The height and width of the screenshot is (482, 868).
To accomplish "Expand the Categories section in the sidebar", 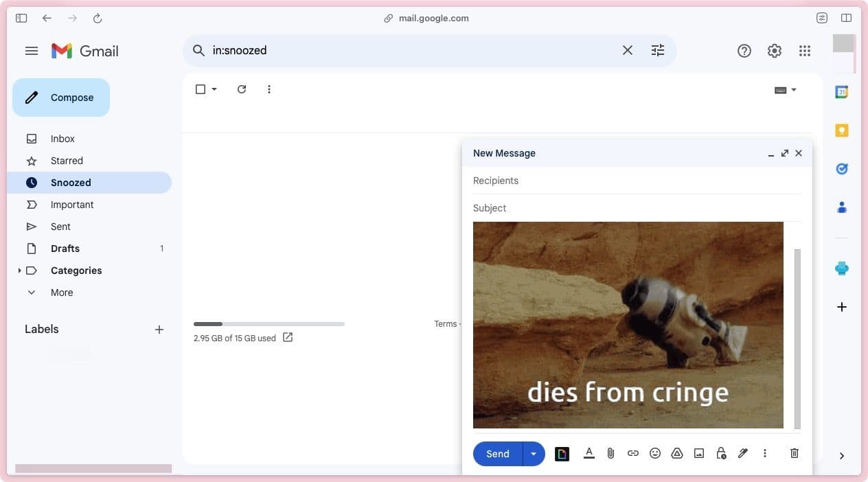I will (19, 270).
